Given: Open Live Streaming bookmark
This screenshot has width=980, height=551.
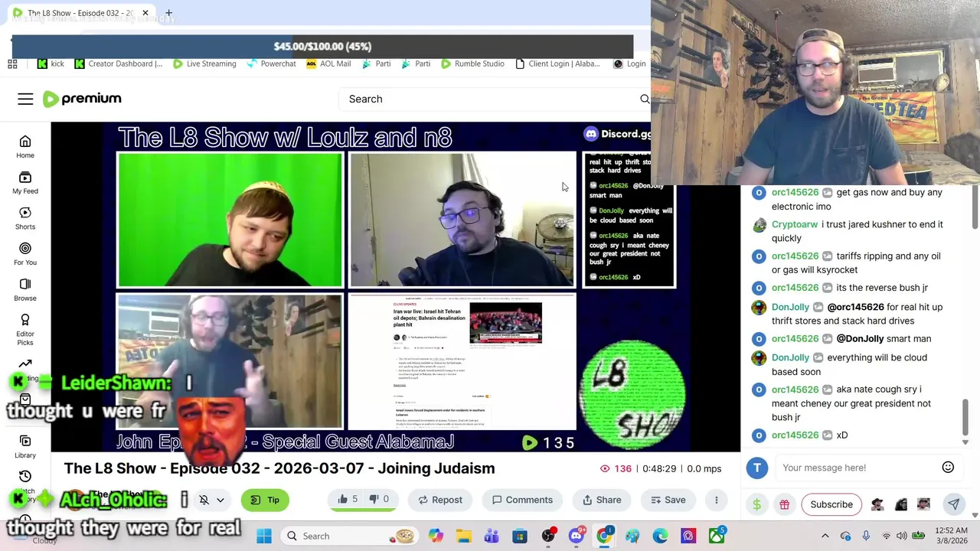Looking at the screenshot, I should click(x=204, y=64).
